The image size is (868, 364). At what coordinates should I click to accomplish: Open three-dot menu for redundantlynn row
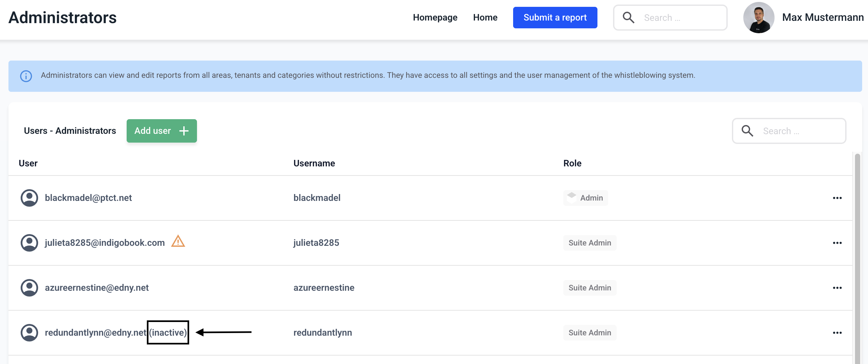pyautogui.click(x=837, y=332)
